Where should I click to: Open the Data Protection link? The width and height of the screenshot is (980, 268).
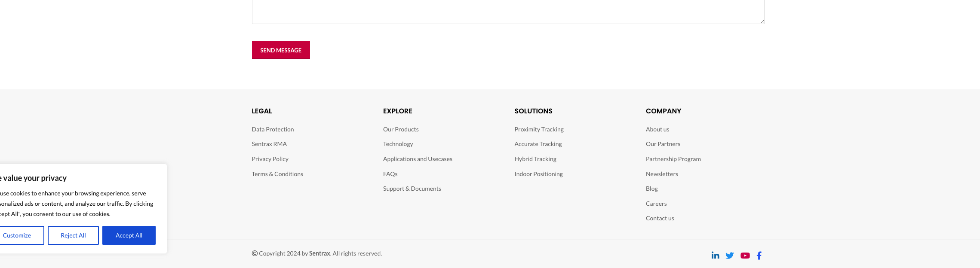[x=273, y=129]
